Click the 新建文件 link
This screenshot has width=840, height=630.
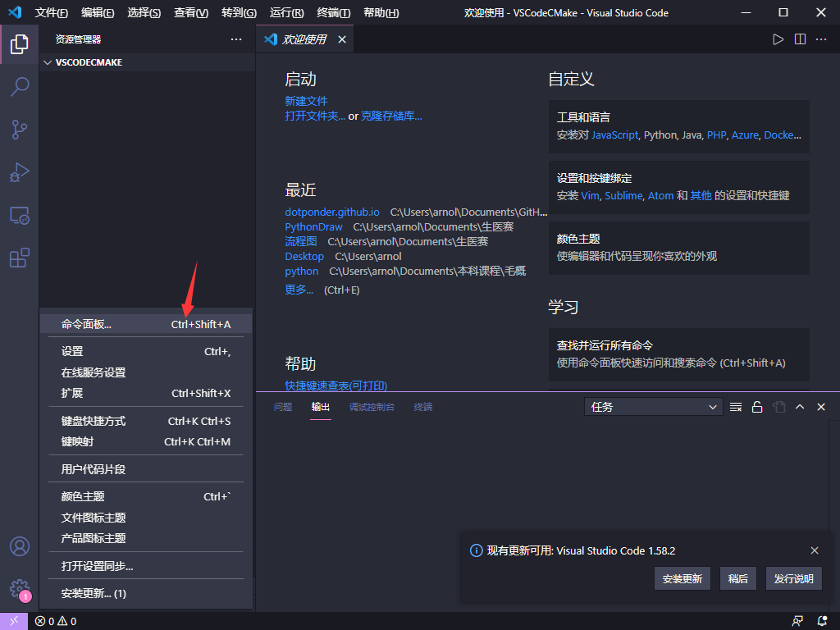306,101
